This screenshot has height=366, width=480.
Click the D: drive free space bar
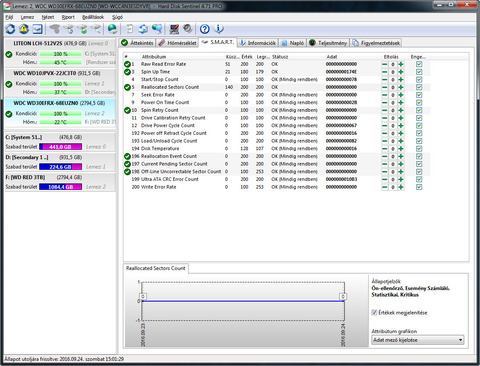pos(60,167)
